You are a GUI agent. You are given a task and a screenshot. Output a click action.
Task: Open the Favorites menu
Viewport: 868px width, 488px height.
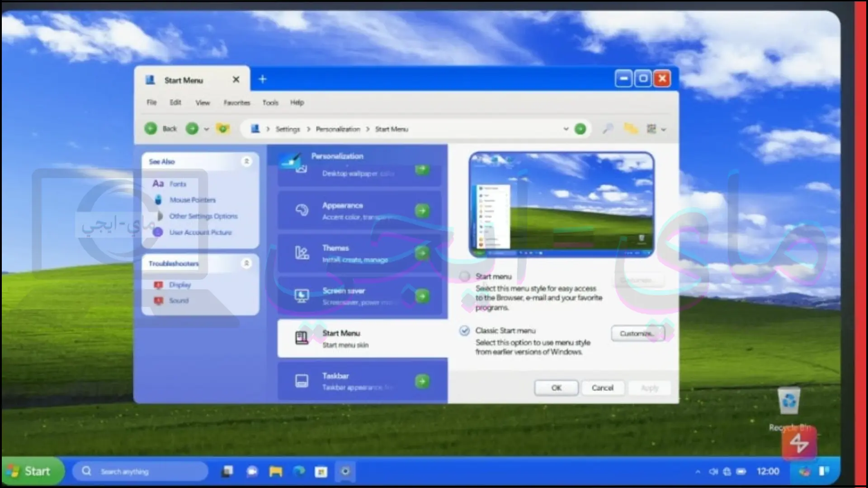click(x=237, y=103)
